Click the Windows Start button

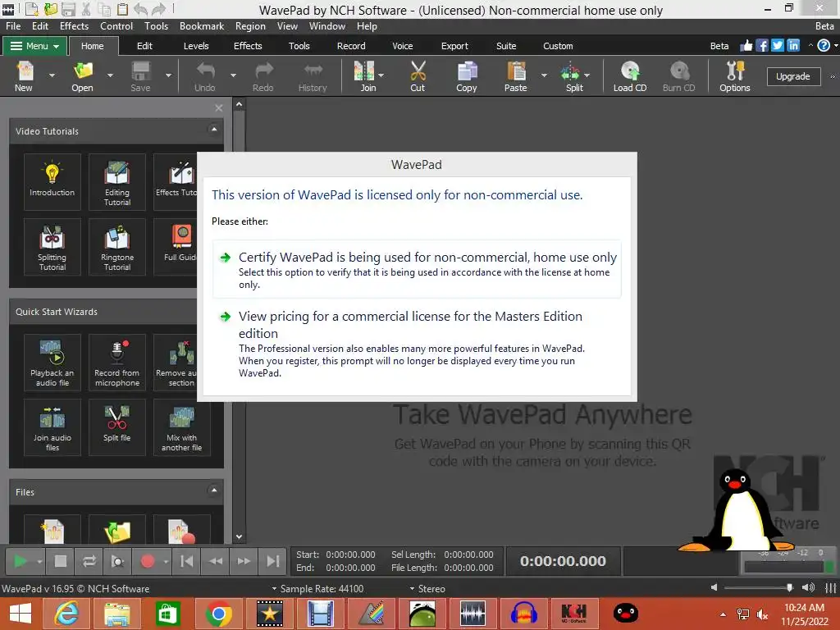pos(21,614)
